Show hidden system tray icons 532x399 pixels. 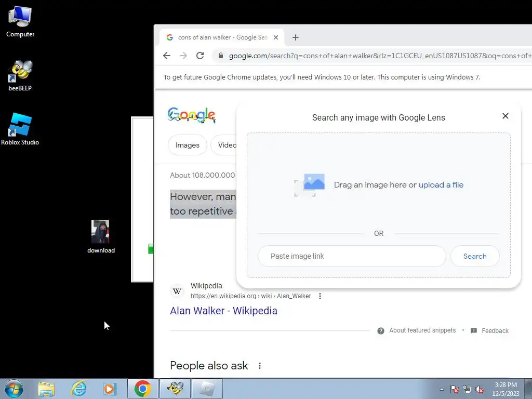(442, 389)
